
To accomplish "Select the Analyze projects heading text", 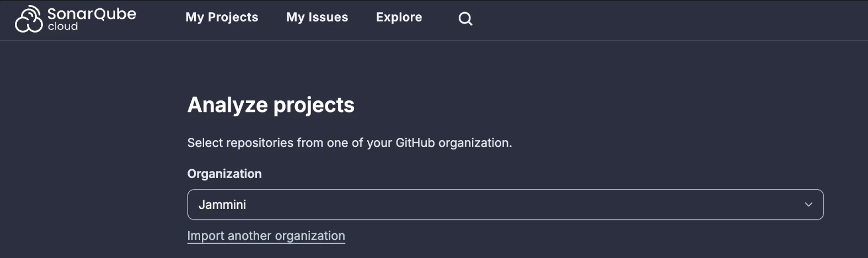I will click(271, 105).
